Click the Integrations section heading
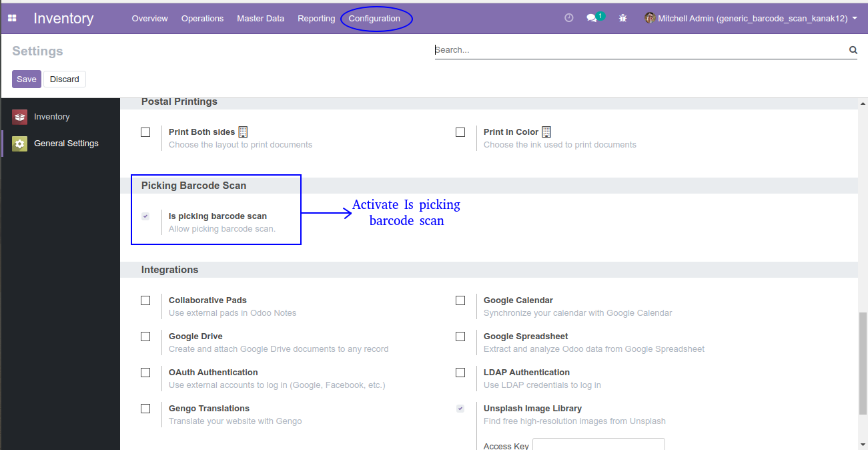The width and height of the screenshot is (868, 450). pyautogui.click(x=169, y=270)
